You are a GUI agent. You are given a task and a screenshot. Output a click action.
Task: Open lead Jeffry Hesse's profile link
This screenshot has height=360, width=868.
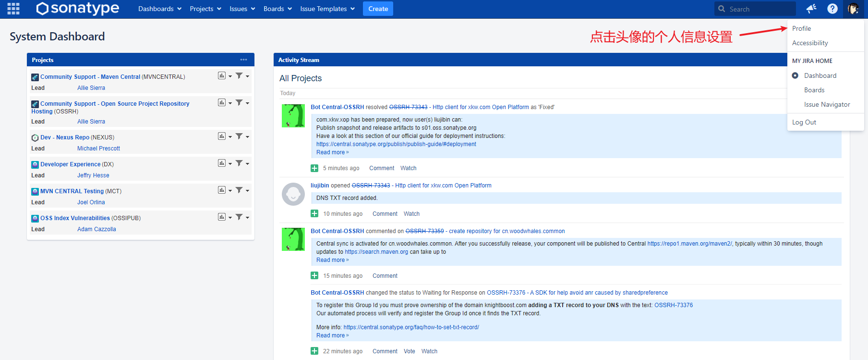93,175
